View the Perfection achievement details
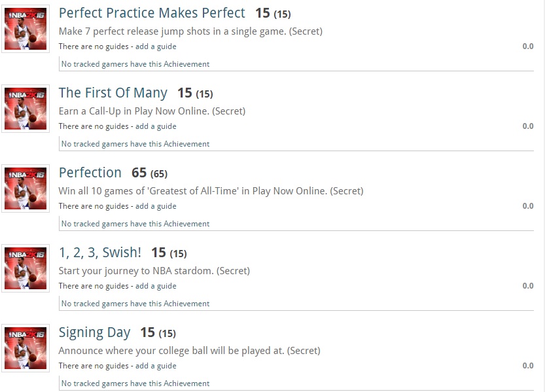545x392 pixels. (90, 173)
